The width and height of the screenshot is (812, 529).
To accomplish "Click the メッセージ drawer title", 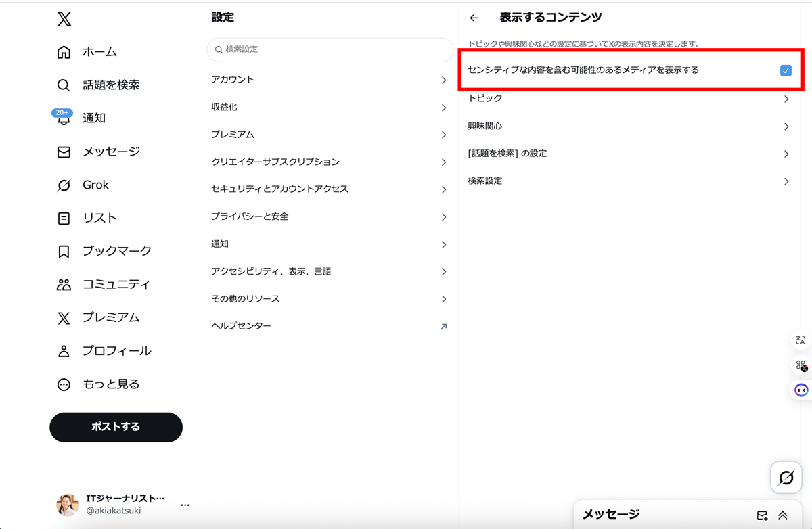I will point(611,515).
